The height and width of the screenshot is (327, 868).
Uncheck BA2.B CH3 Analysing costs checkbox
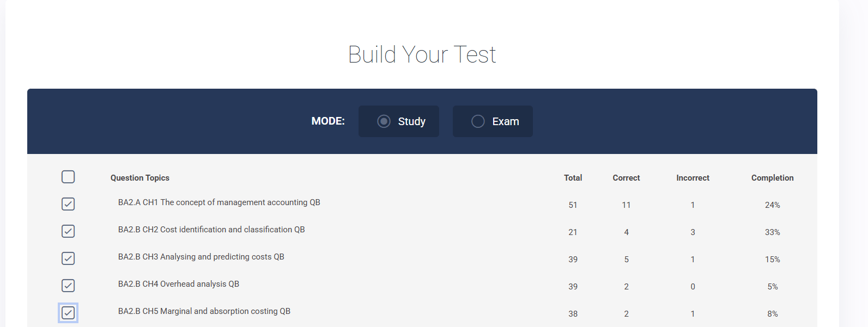pos(68,258)
